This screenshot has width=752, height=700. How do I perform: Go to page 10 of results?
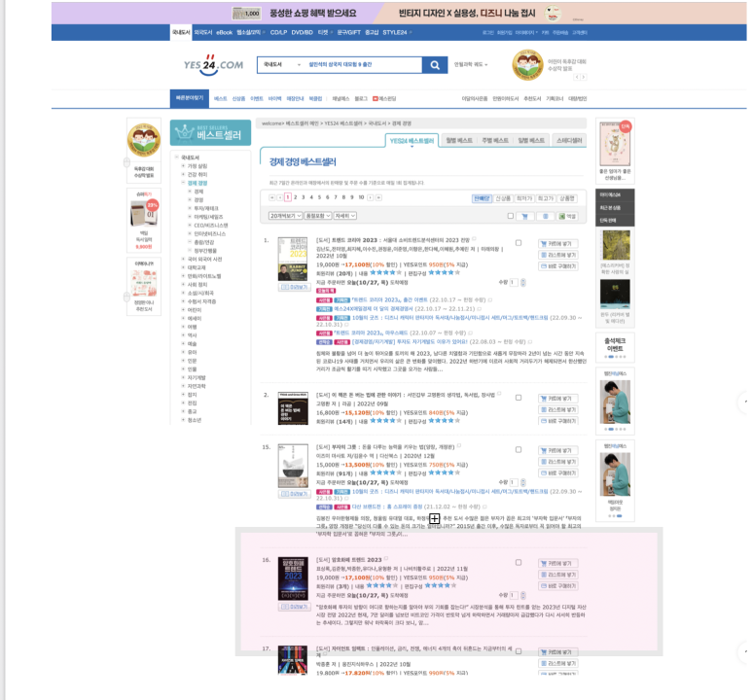point(361,197)
